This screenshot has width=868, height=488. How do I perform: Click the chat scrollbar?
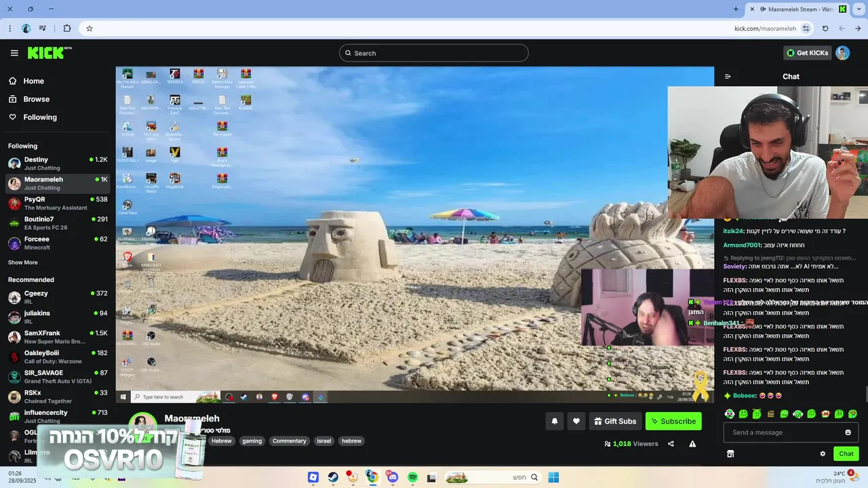pos(866,394)
